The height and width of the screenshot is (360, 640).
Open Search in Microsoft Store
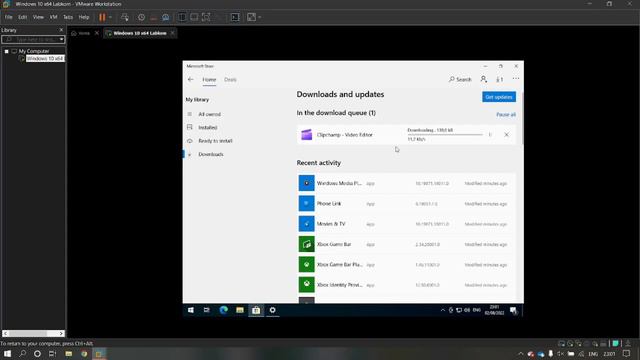point(460,79)
